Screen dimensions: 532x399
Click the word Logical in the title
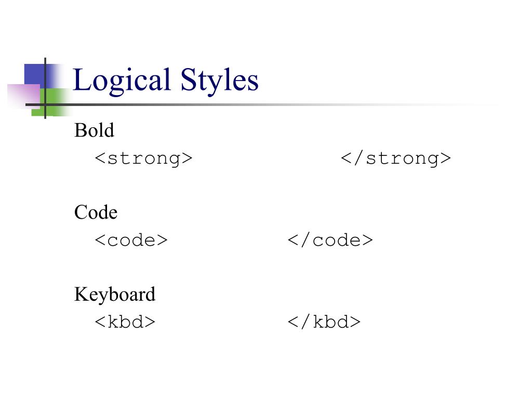click(x=122, y=82)
